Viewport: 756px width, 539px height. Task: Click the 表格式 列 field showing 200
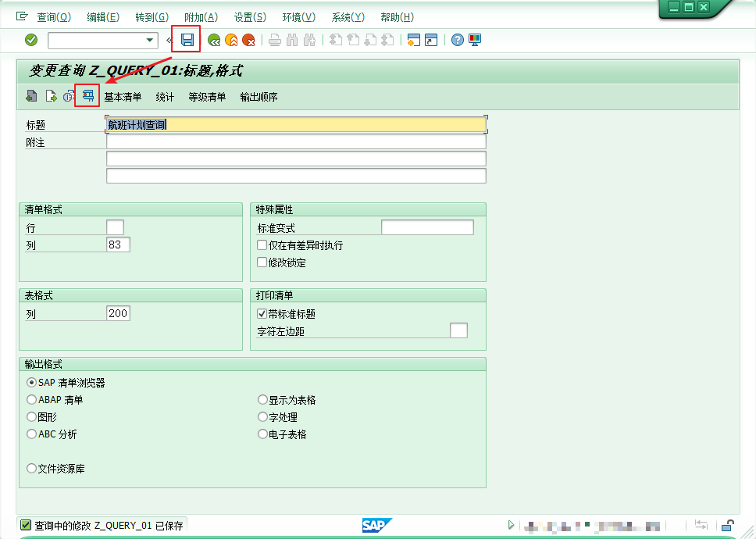point(118,313)
